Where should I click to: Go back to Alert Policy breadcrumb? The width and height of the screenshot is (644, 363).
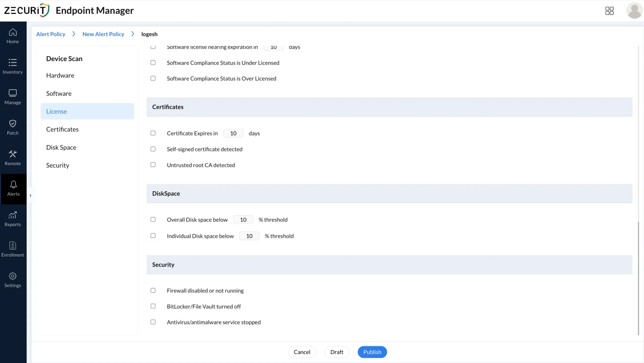(50, 34)
